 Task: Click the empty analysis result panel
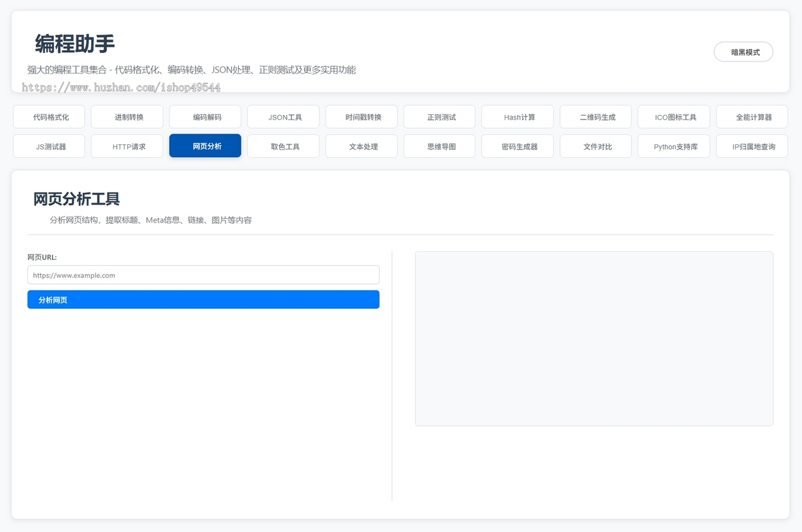(594, 338)
